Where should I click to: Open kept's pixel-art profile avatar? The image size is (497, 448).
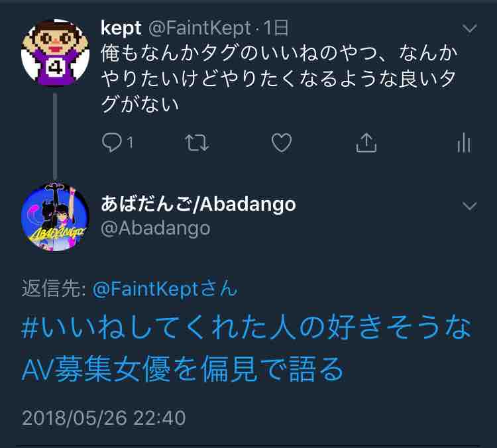coord(55,52)
